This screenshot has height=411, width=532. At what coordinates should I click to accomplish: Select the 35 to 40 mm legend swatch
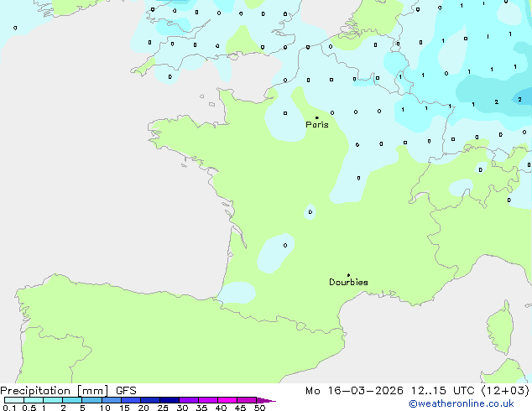pyautogui.click(x=207, y=400)
